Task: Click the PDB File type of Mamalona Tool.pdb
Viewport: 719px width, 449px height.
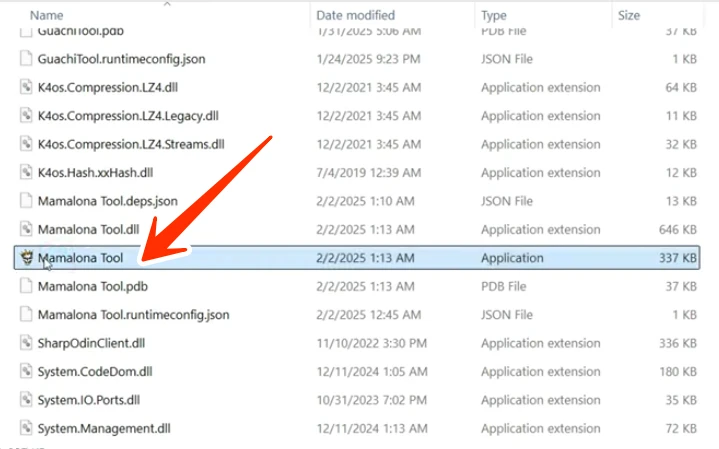Action: [503, 287]
